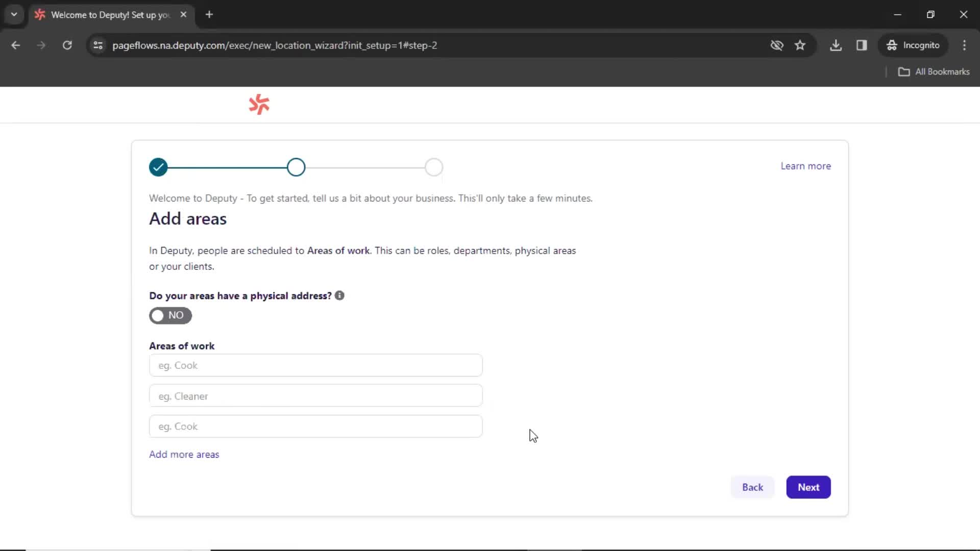Click the Back button

click(x=752, y=487)
